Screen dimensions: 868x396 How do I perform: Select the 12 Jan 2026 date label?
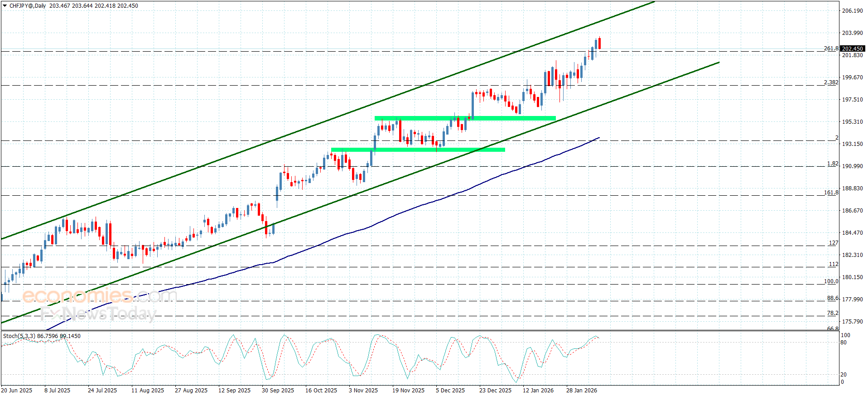[x=538, y=391]
